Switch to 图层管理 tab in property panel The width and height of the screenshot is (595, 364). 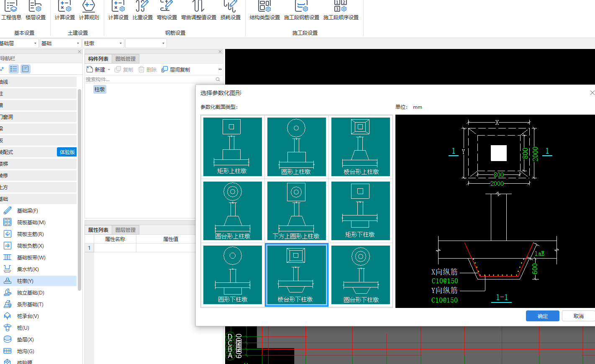[x=126, y=230]
